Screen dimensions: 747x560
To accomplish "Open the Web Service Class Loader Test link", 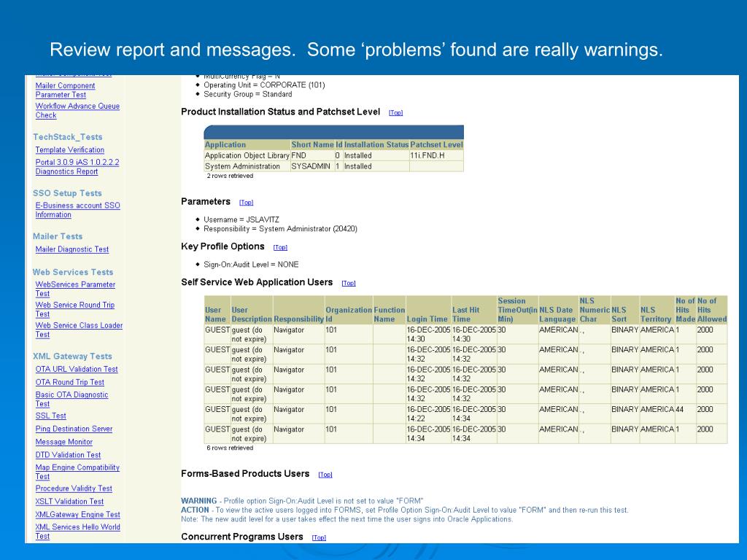I will 79,330.
